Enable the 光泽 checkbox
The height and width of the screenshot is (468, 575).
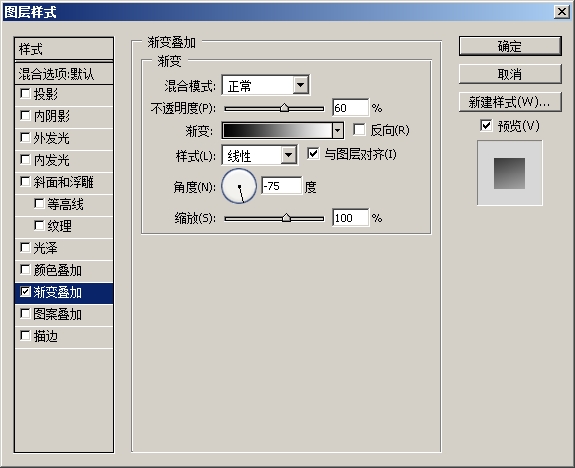click(25, 248)
